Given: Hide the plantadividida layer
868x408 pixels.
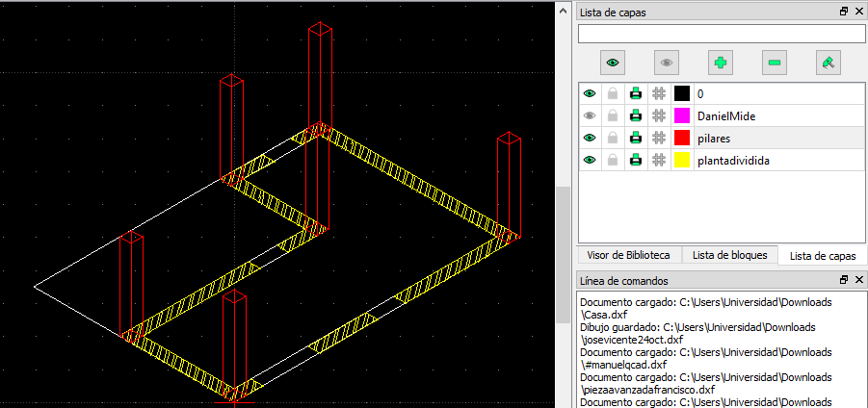Looking at the screenshot, I should [590, 161].
